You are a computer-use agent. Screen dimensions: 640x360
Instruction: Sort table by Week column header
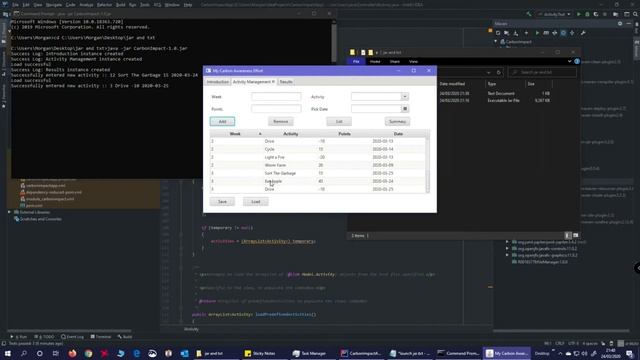235,134
